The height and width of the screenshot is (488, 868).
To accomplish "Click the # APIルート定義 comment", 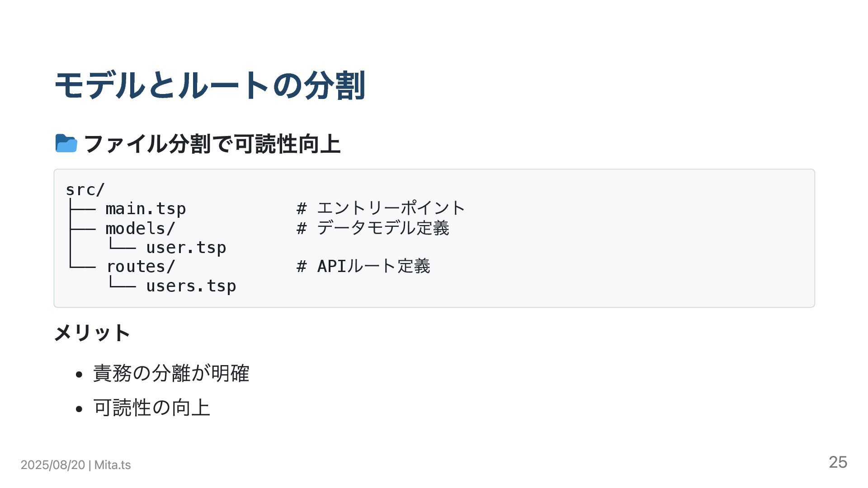I will click(363, 266).
